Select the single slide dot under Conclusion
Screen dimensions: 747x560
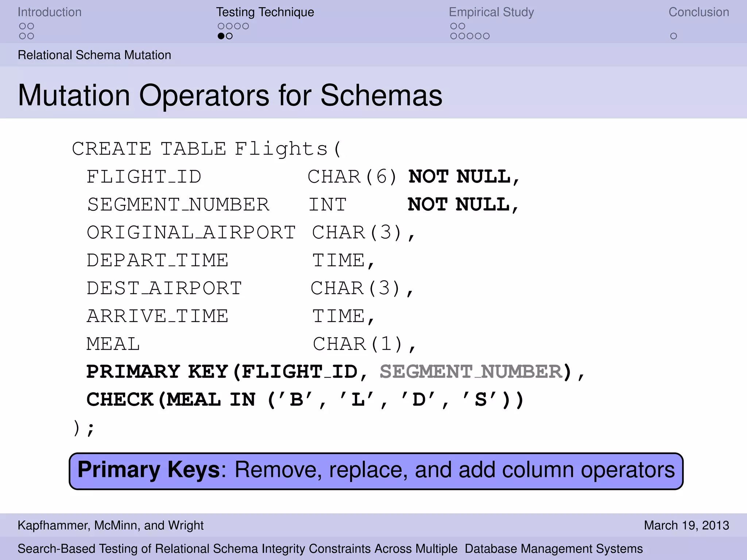point(673,36)
